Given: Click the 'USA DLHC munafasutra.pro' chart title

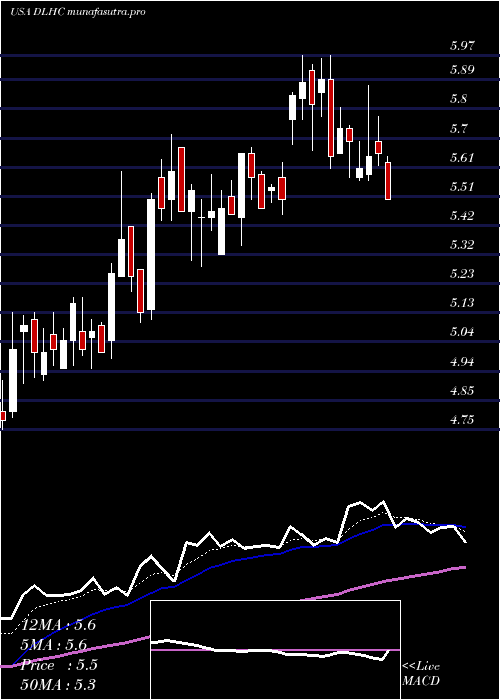Looking at the screenshot, I should tap(78, 12).
